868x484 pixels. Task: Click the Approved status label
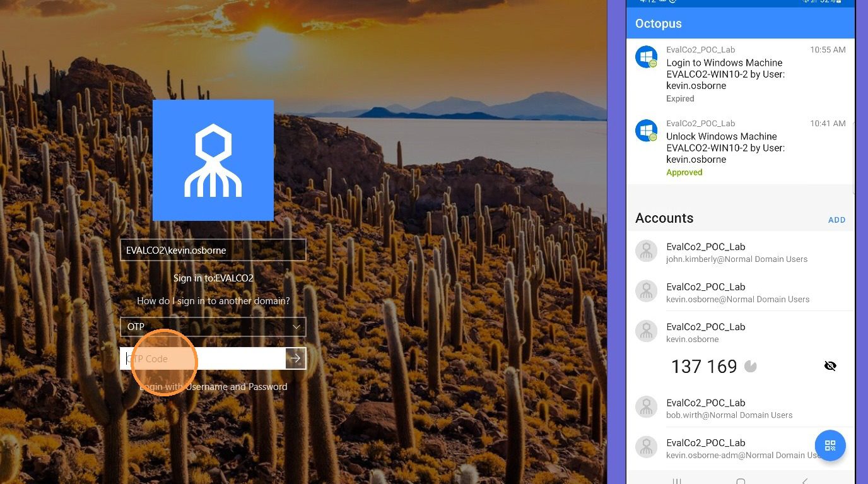pyautogui.click(x=684, y=172)
